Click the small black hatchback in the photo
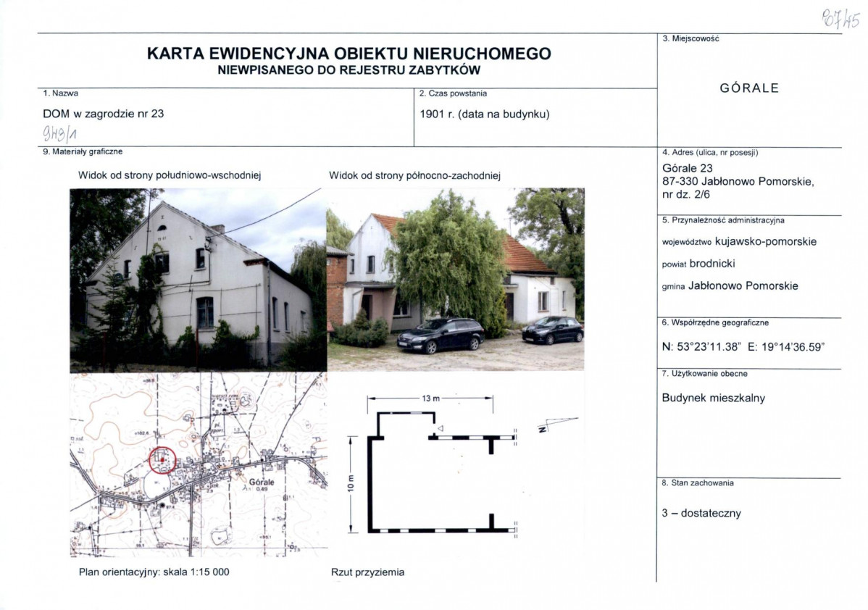The height and width of the screenshot is (610, 868). 553,330
